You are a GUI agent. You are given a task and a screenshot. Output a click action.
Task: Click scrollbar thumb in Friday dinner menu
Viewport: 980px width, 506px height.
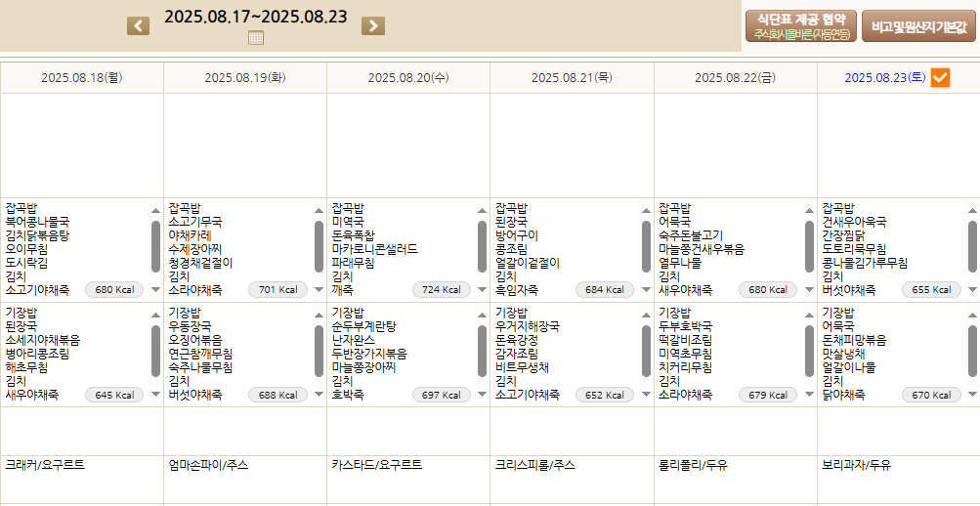point(809,351)
